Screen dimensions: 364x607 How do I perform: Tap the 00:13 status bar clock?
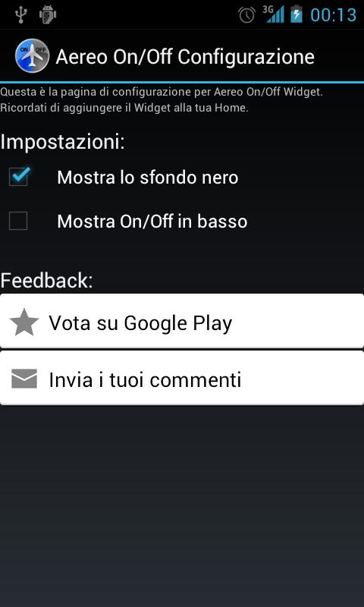coord(333,15)
